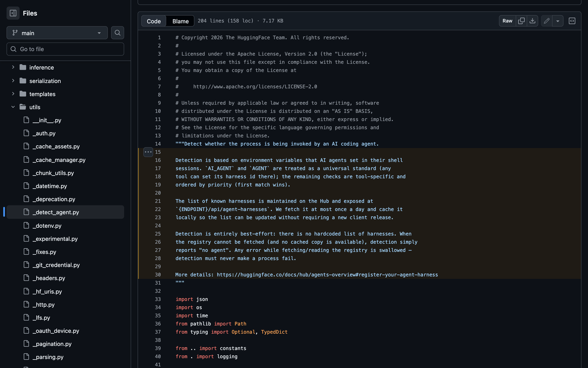Download the raw file icon
588x368 pixels.
pyautogui.click(x=533, y=21)
